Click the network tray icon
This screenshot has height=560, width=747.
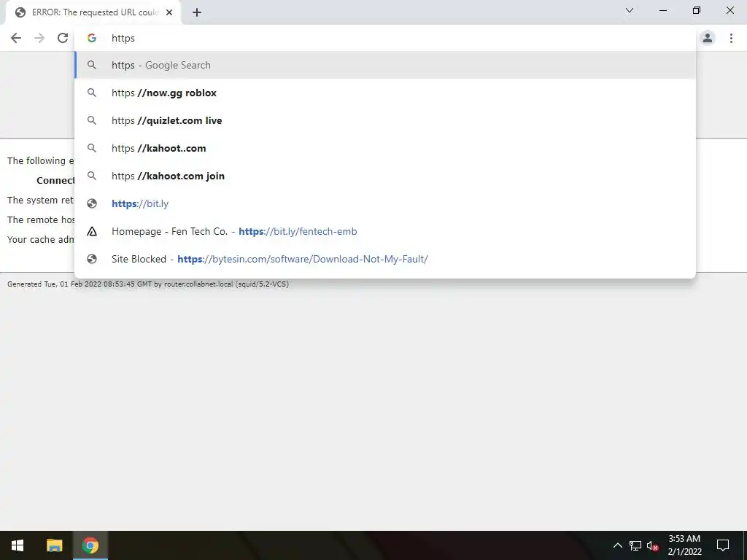point(635,545)
